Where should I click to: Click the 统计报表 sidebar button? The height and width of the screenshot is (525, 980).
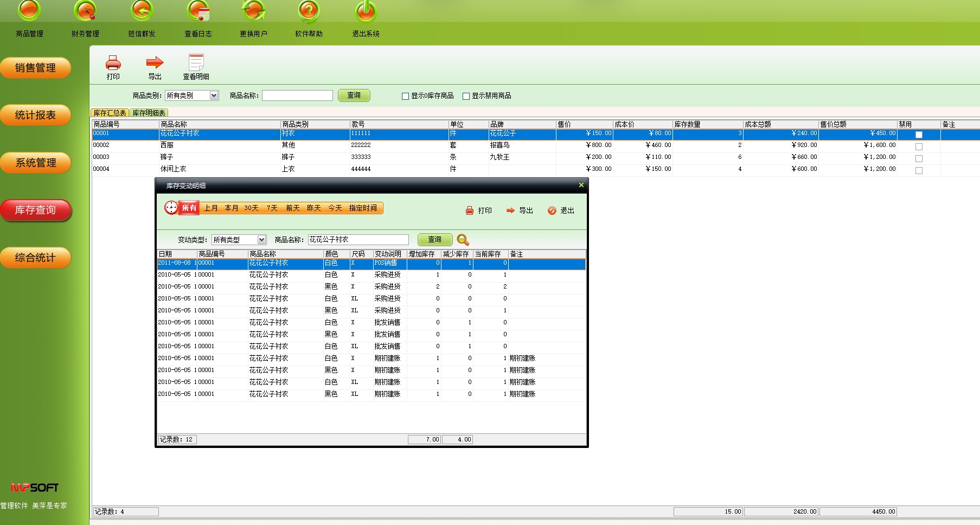[x=36, y=115]
